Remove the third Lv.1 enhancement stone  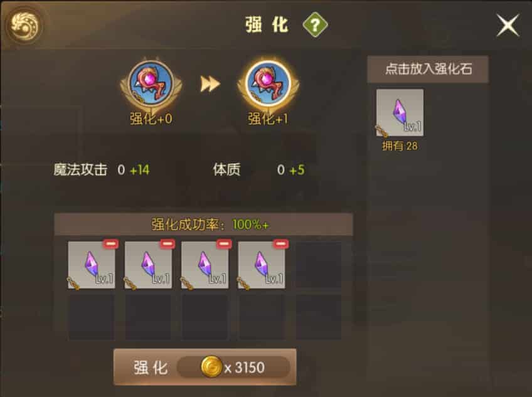224,243
